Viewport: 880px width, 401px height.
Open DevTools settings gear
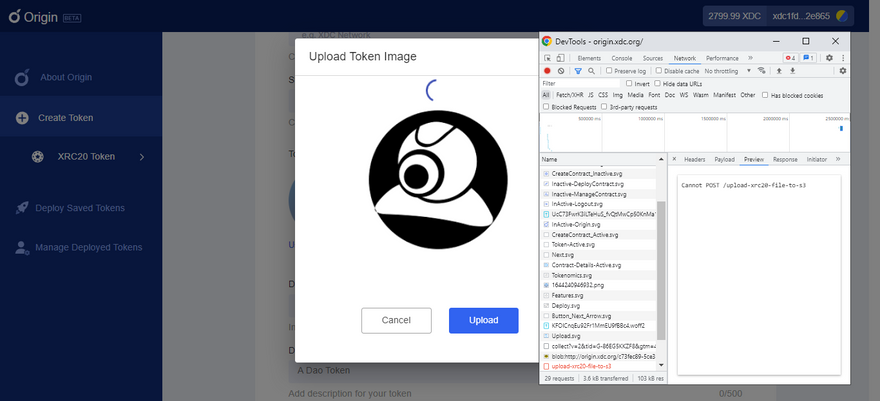click(829, 59)
